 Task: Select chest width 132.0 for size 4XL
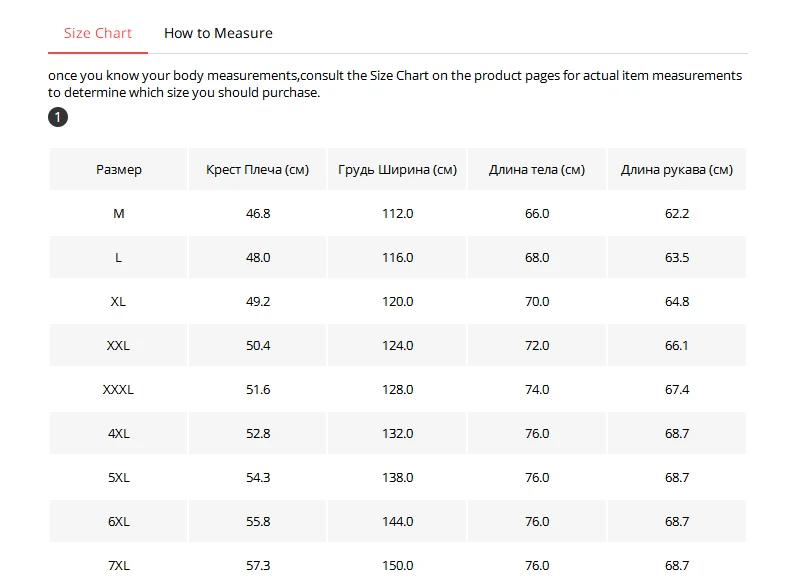pyautogui.click(x=397, y=434)
